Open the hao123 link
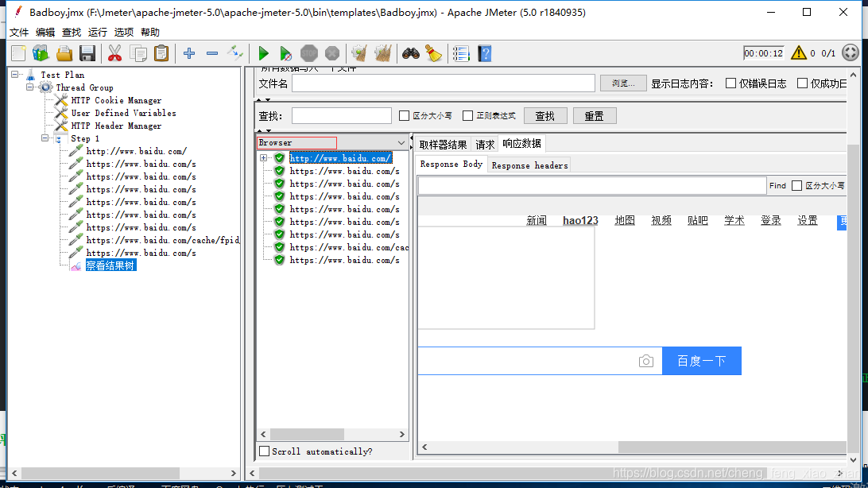This screenshot has width=868, height=488. tap(580, 220)
